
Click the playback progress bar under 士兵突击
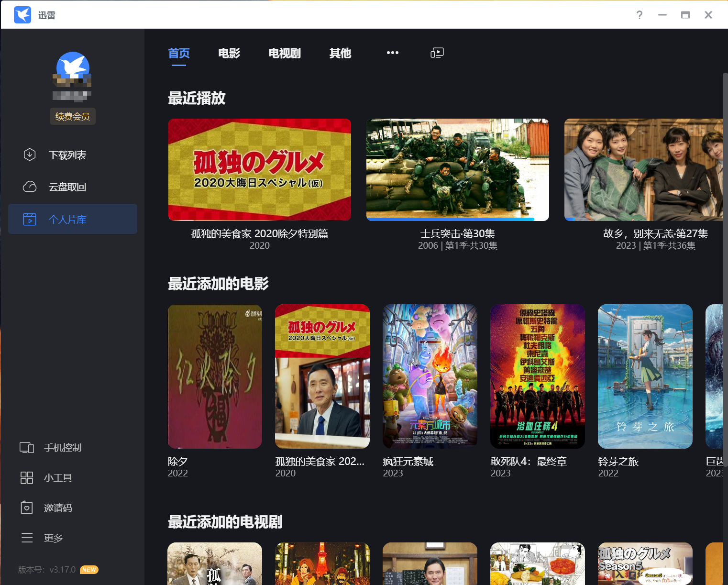pyautogui.click(x=450, y=218)
